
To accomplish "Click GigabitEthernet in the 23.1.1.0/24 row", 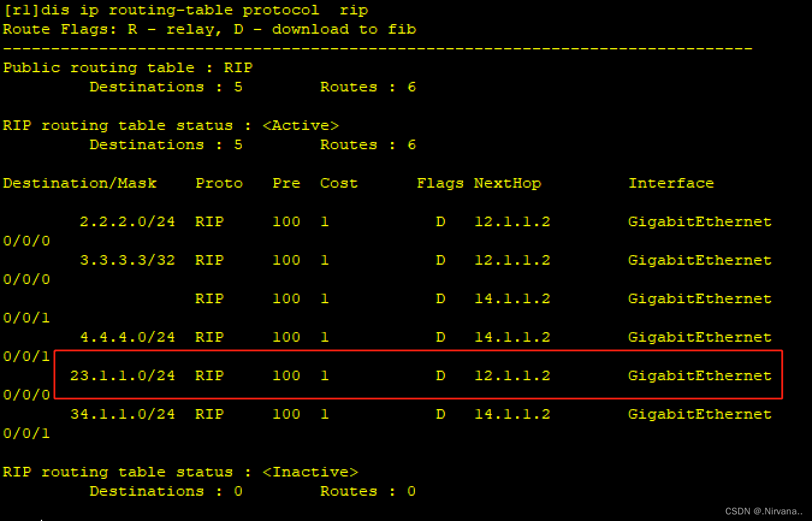I will [700, 376].
